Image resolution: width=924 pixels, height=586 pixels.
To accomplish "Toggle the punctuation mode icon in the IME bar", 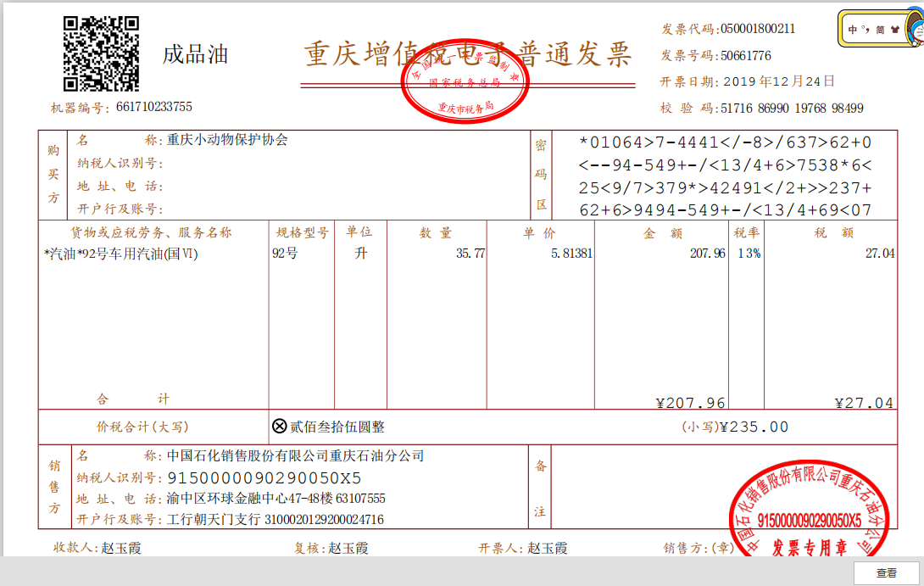I will tap(865, 29).
